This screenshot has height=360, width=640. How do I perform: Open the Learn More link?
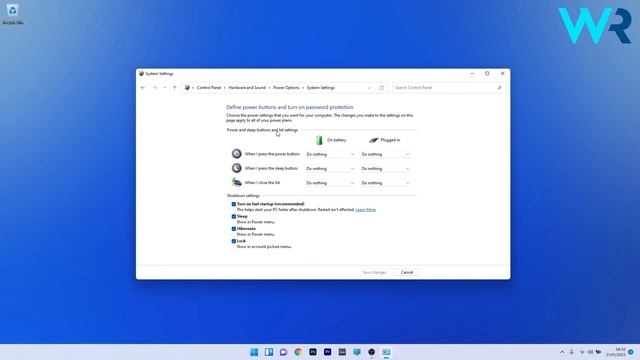click(366, 210)
